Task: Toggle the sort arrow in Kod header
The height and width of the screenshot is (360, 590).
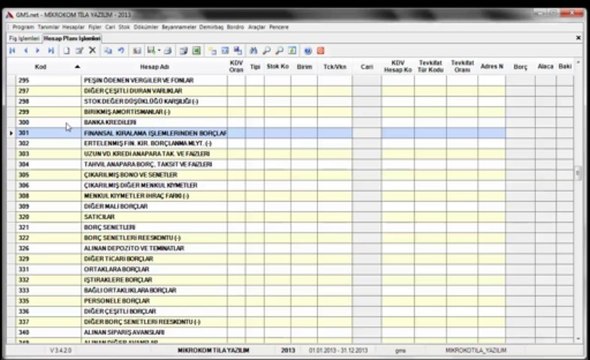Action: pos(77,67)
